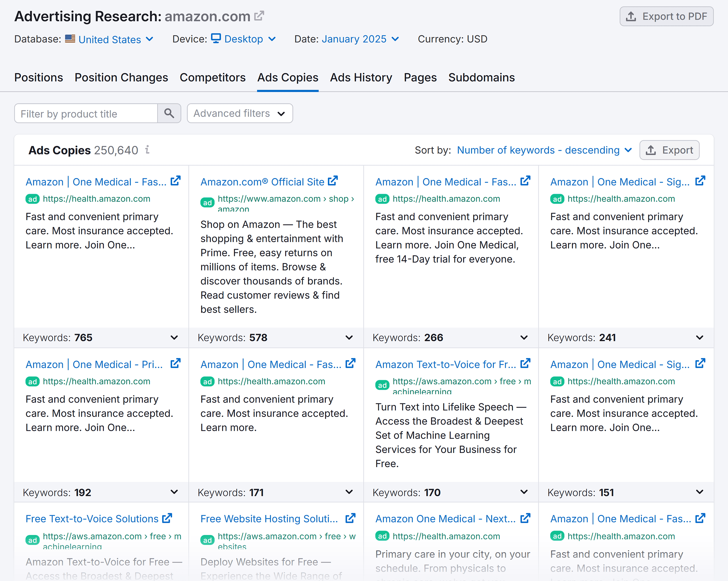Open the Amazon Text-to-Voice ad title link
Viewport: 728px width, 581px height.
(x=446, y=364)
